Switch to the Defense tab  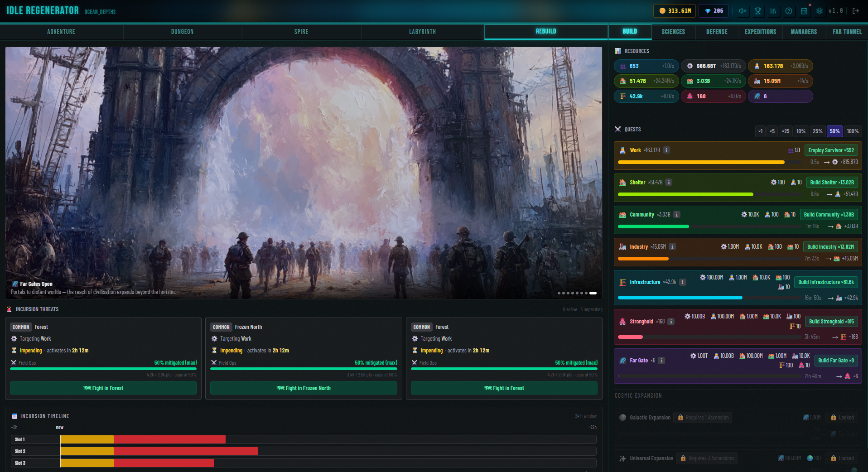tap(717, 32)
